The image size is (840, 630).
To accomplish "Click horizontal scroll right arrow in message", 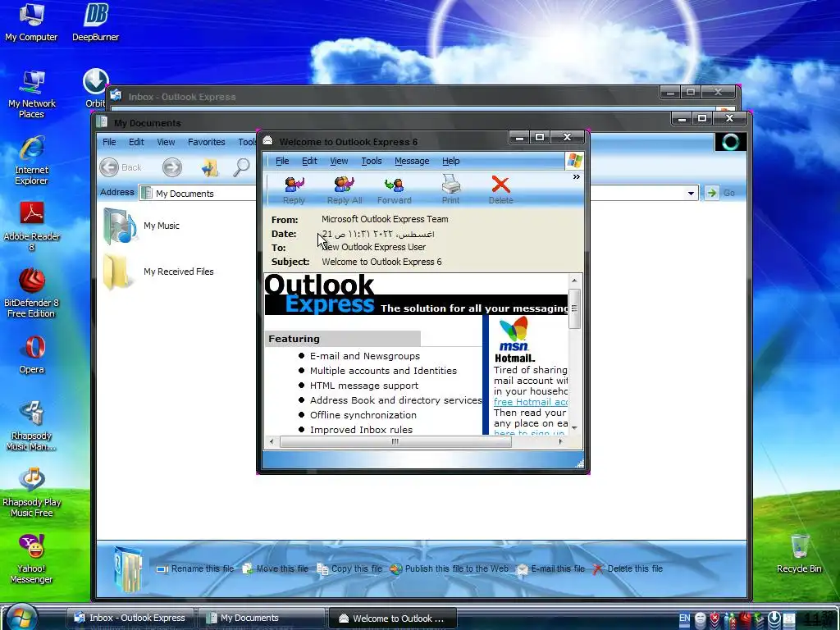I will pyautogui.click(x=560, y=441).
